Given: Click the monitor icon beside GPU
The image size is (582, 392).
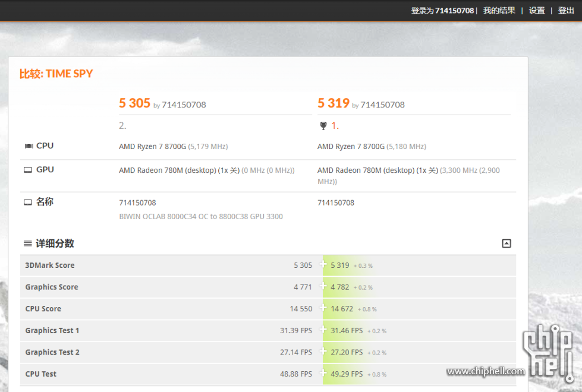Looking at the screenshot, I should [28, 170].
